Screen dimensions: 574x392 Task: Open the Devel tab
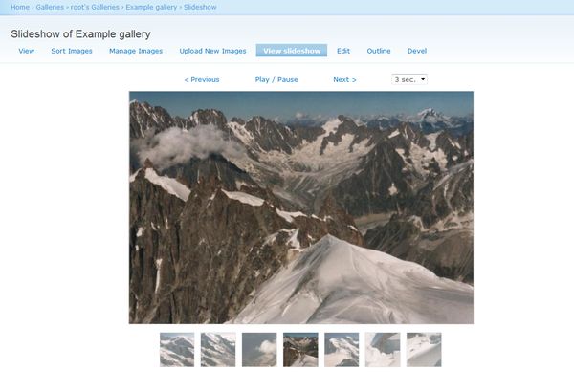point(417,51)
